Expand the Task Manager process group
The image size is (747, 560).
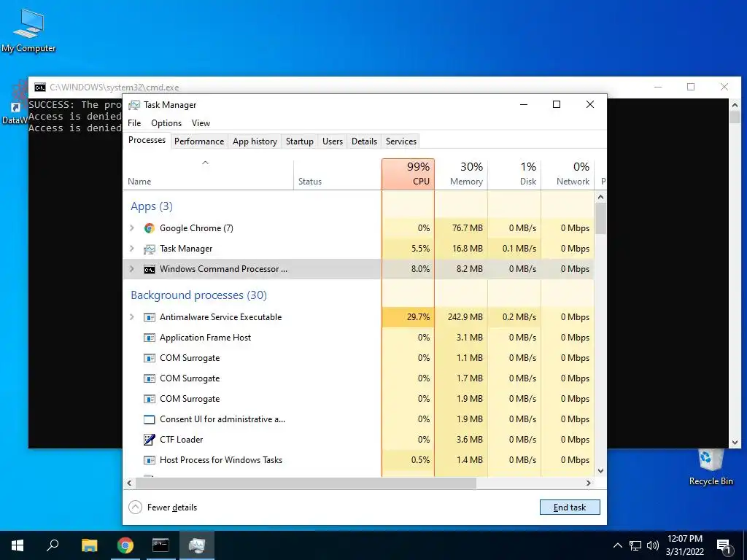132,249
